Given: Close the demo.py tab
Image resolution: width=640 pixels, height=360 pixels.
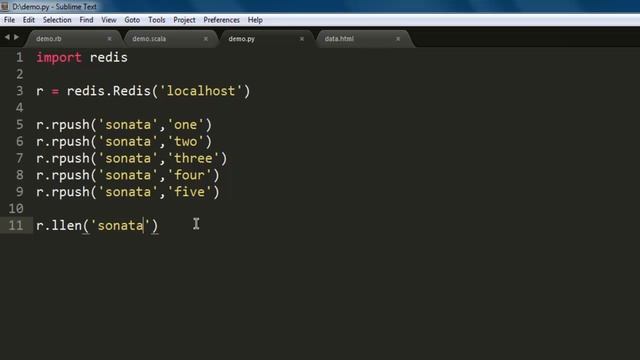Looking at the screenshot, I should click(302, 39).
